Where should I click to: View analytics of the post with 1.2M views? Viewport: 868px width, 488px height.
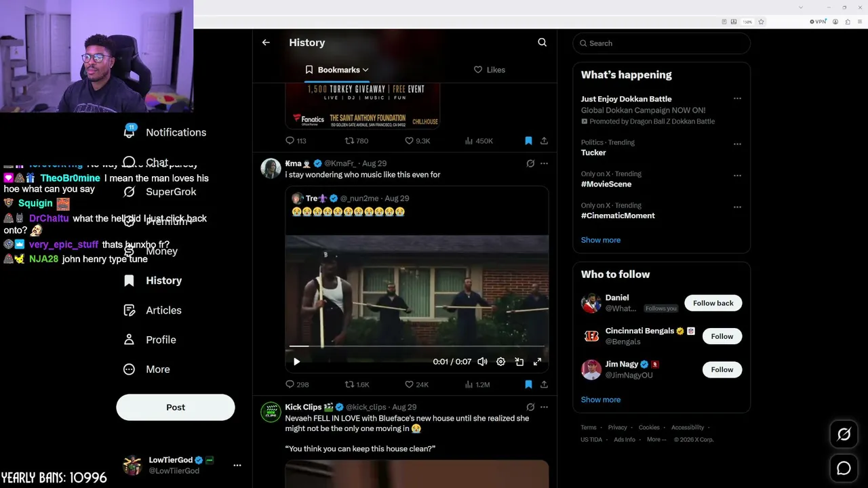coord(477,384)
